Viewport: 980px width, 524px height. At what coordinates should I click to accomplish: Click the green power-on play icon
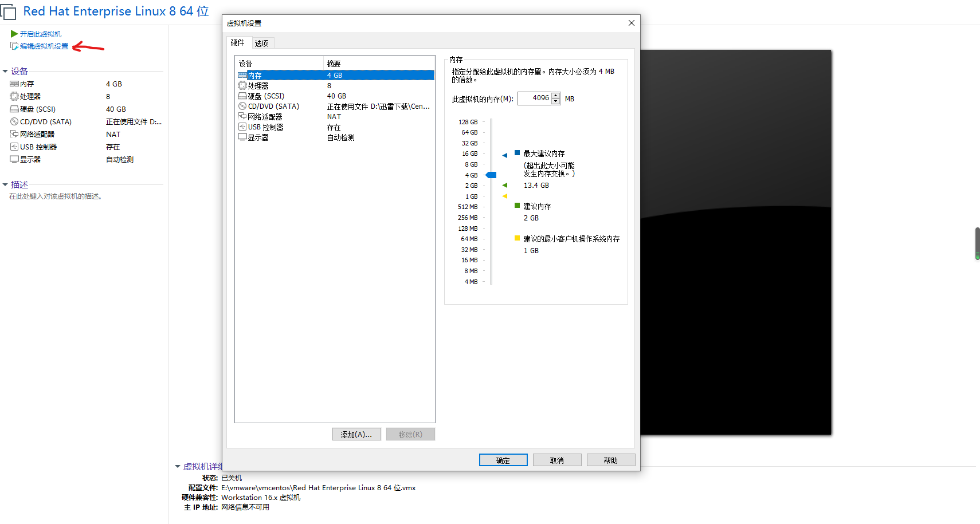[x=14, y=34]
